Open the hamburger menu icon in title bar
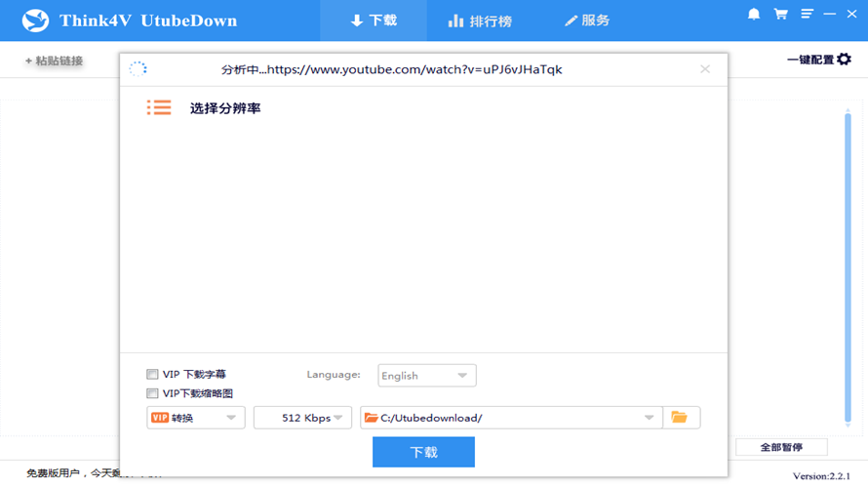 click(808, 14)
